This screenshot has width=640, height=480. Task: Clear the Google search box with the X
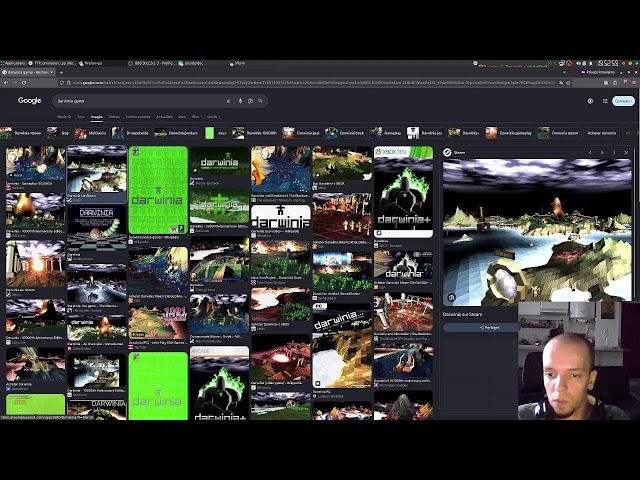228,101
